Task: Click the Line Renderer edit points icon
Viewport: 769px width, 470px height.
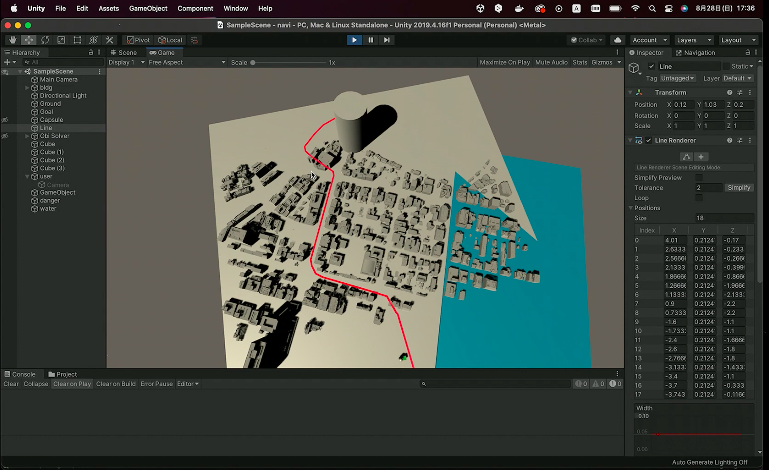Action: click(687, 156)
